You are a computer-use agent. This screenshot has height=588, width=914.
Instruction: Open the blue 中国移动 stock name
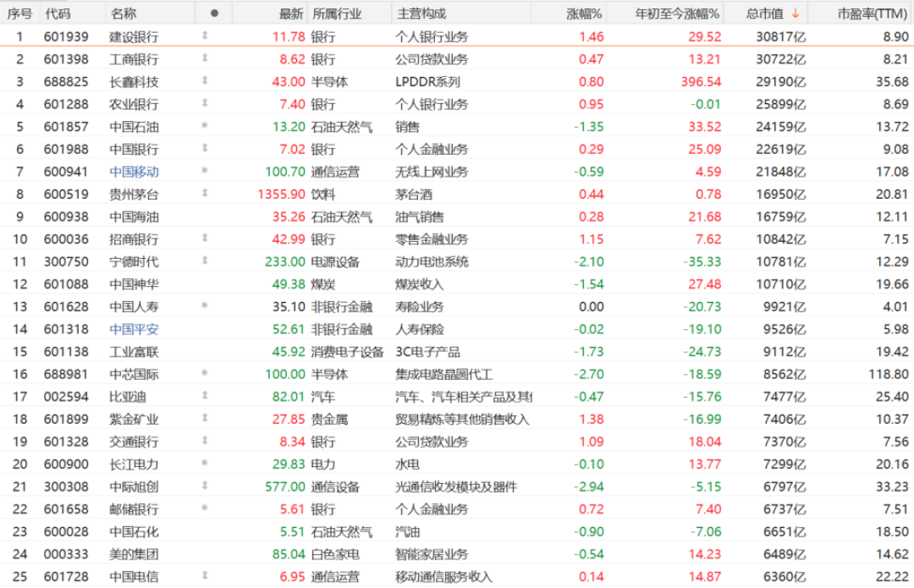(134, 172)
